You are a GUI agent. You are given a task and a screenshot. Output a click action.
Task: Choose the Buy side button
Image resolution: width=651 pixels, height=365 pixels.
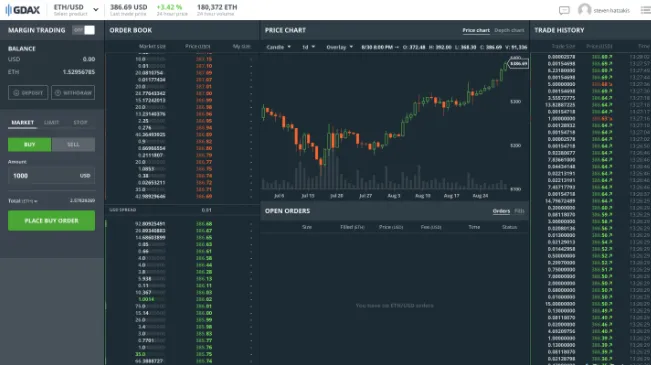(29, 145)
